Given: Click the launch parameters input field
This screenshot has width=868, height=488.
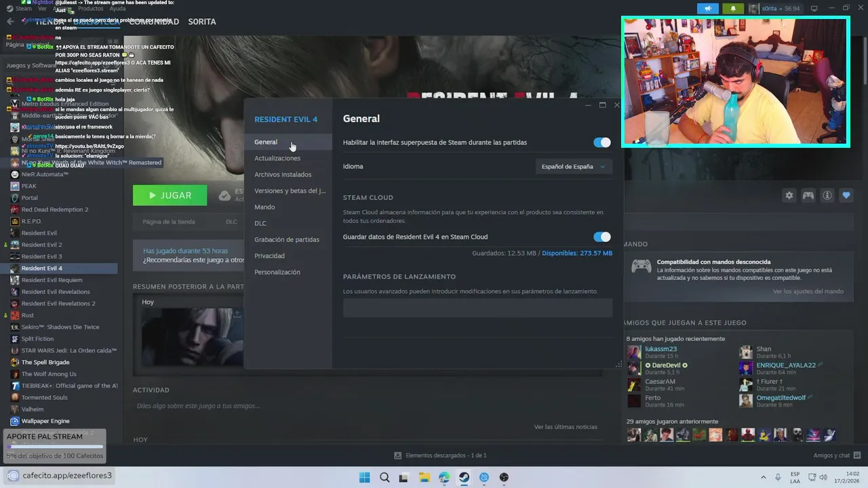Looking at the screenshot, I should coord(477,308).
